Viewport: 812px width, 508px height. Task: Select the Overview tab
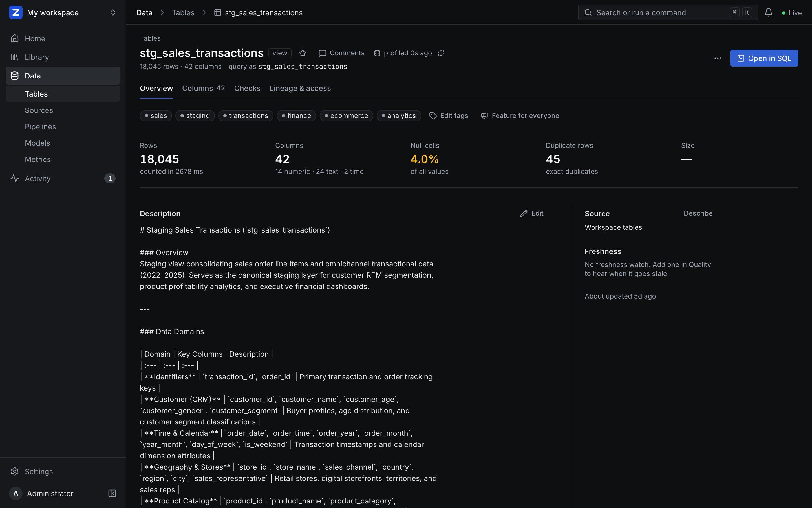coord(156,88)
